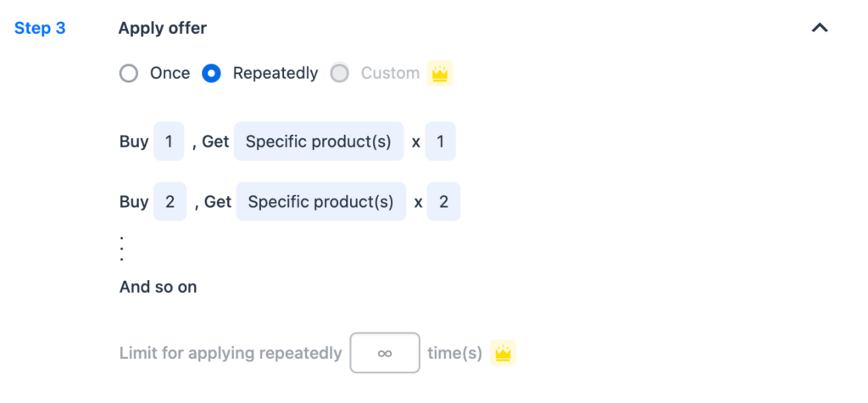Open first Specific product(s) dropdown
The image size is (868, 403).
(319, 142)
